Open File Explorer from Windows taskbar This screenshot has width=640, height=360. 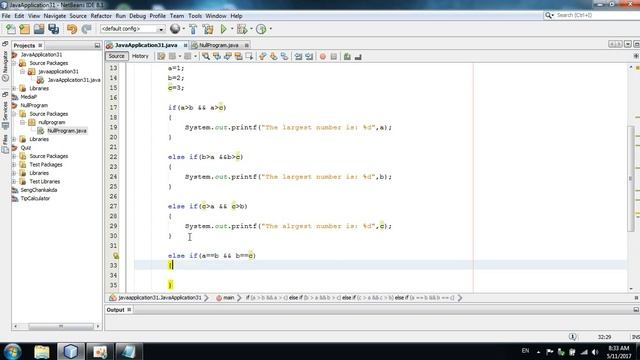point(42,351)
